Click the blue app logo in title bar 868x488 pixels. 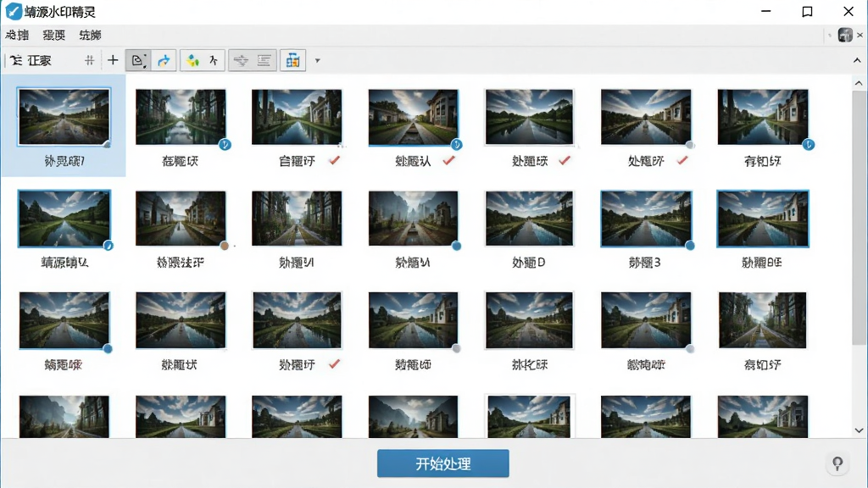[x=14, y=11]
